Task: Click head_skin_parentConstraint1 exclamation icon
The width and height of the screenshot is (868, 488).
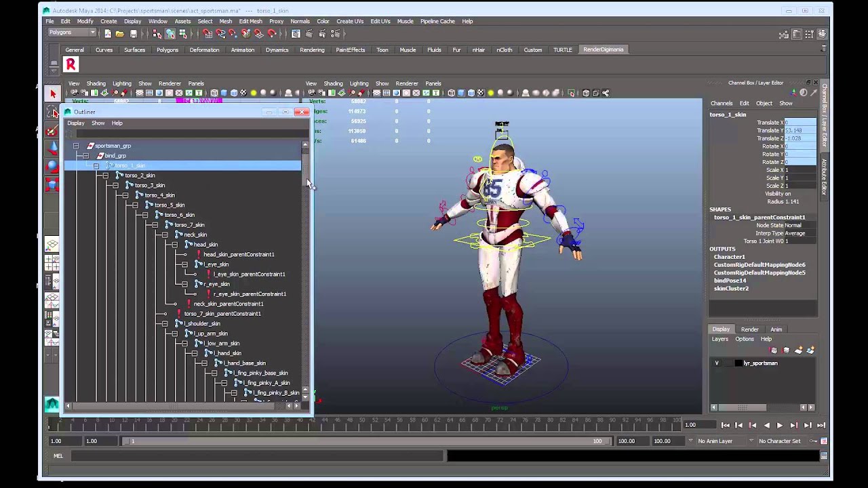Action: 199,255
